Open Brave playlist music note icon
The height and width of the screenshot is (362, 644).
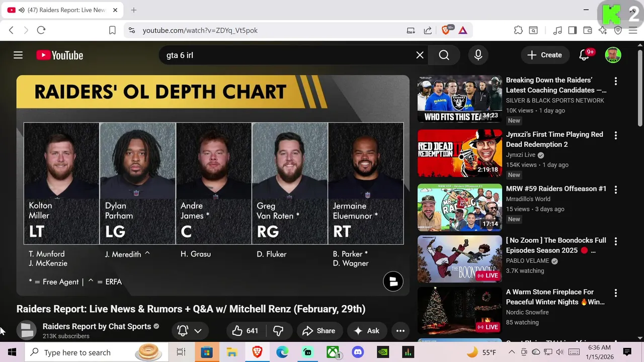557,30
